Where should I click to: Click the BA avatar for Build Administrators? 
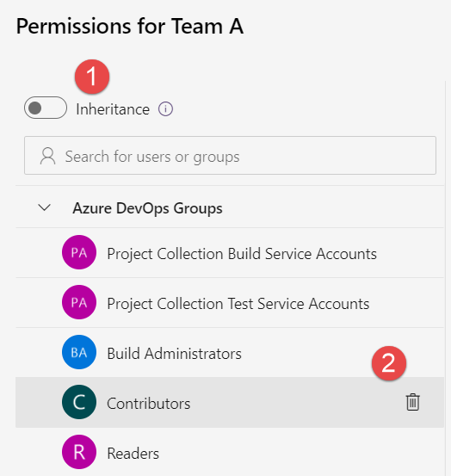pyautogui.click(x=79, y=352)
